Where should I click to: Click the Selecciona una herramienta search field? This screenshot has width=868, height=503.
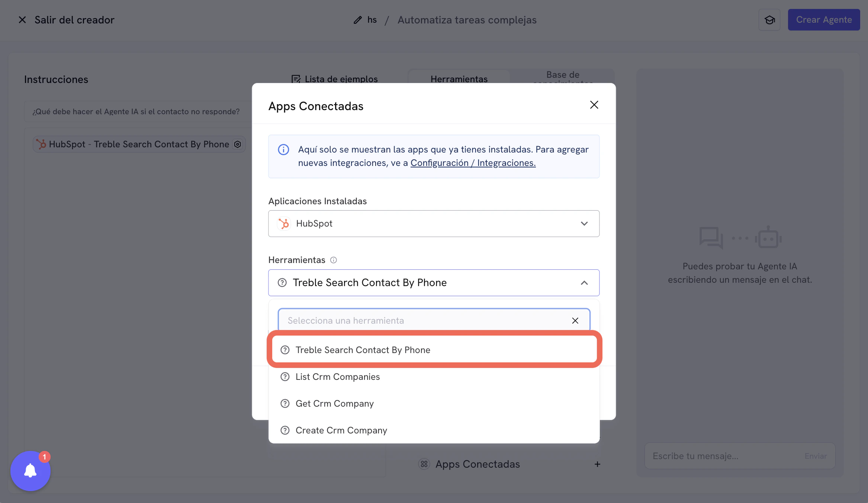[434, 320]
